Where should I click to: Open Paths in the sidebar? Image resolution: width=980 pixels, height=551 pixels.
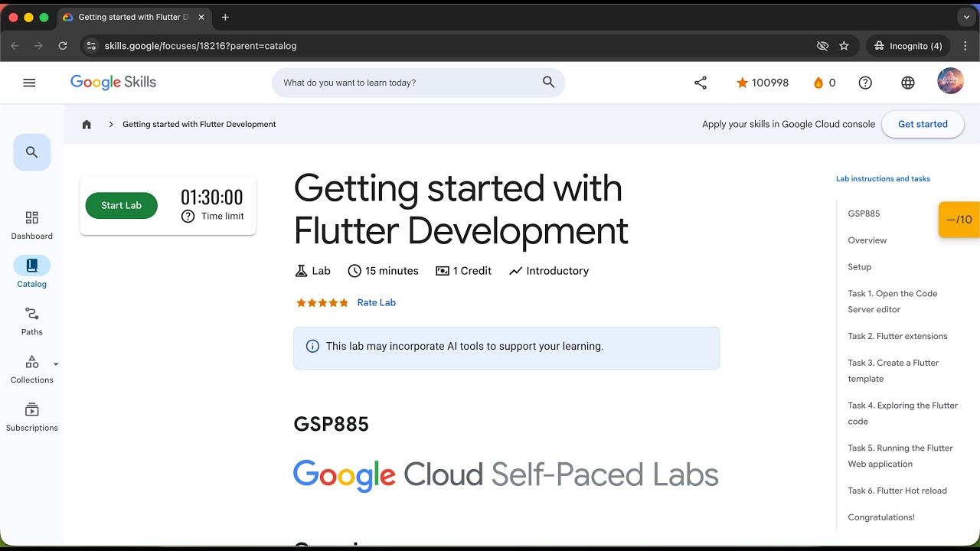point(32,321)
